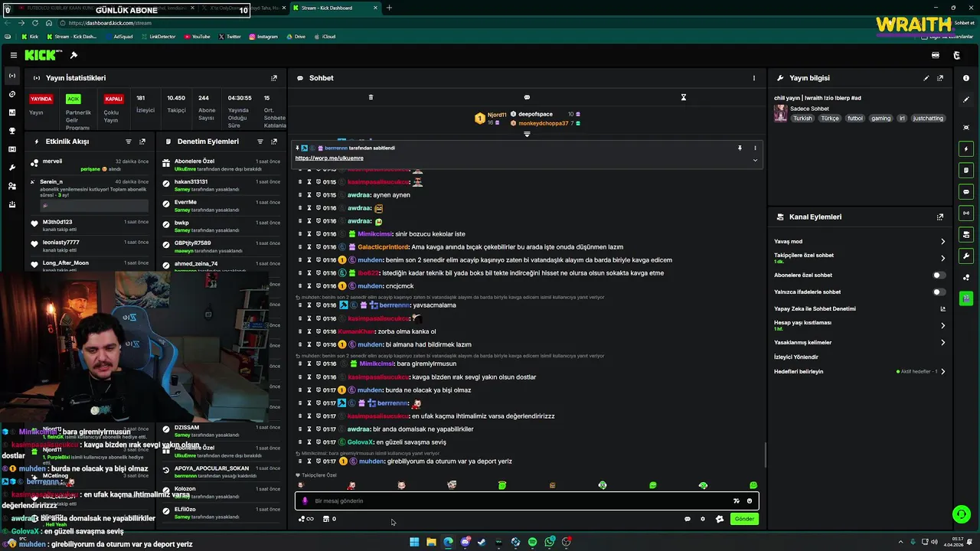Viewport: 980px width, 551px height.
Task: Open Yapay Zeka ile Sohbet Denetimi
Action: (x=859, y=309)
